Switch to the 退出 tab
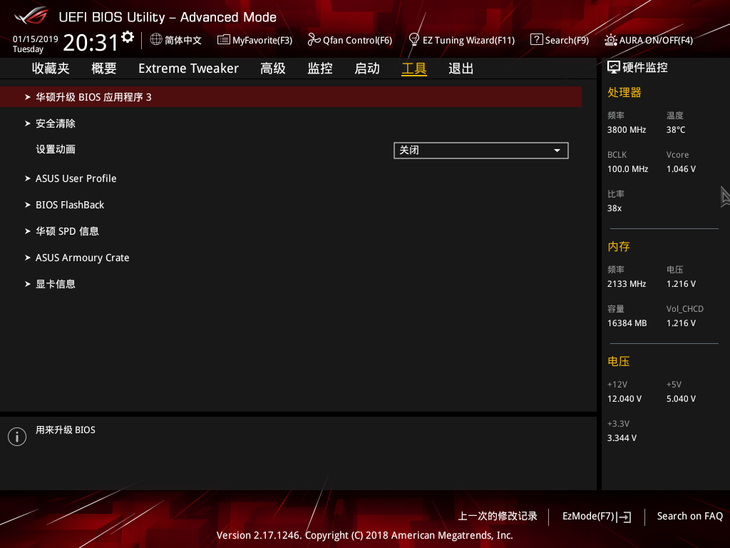 click(461, 68)
